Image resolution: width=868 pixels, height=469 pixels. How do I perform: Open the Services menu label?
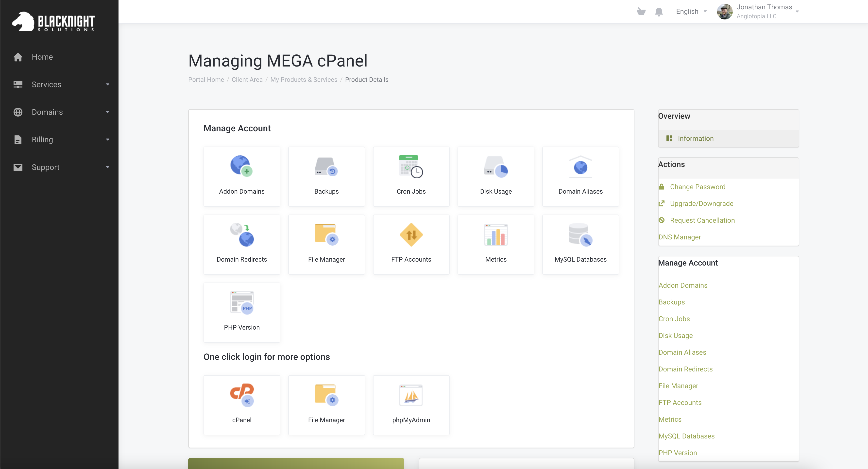[47, 84]
